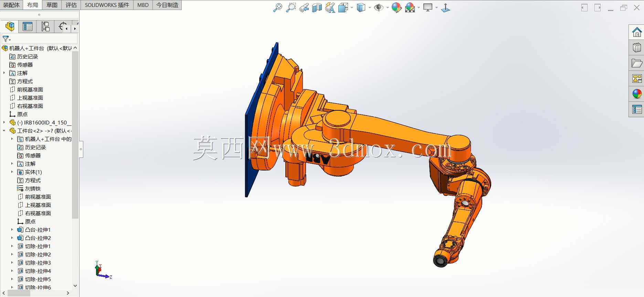Click the 3D view normal-to arrow icon
Screen dimensions: 644x297
tap(446, 8)
